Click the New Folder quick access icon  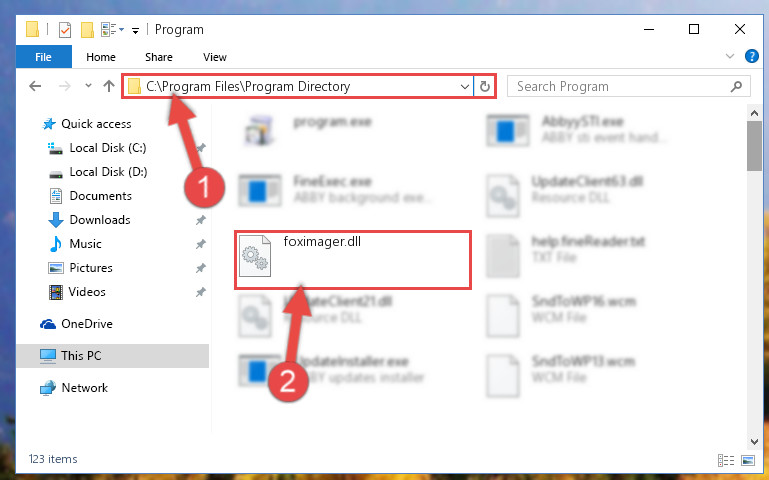[87, 30]
